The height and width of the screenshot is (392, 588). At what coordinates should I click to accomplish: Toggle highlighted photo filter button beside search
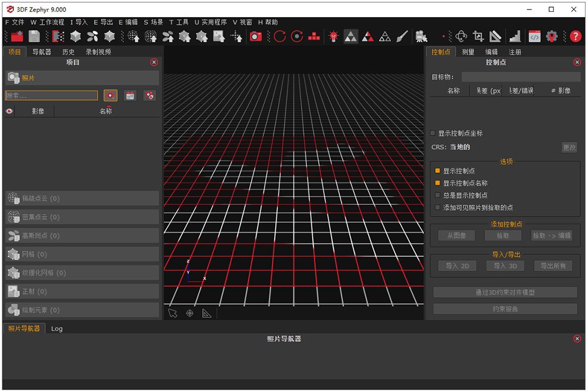(x=111, y=95)
